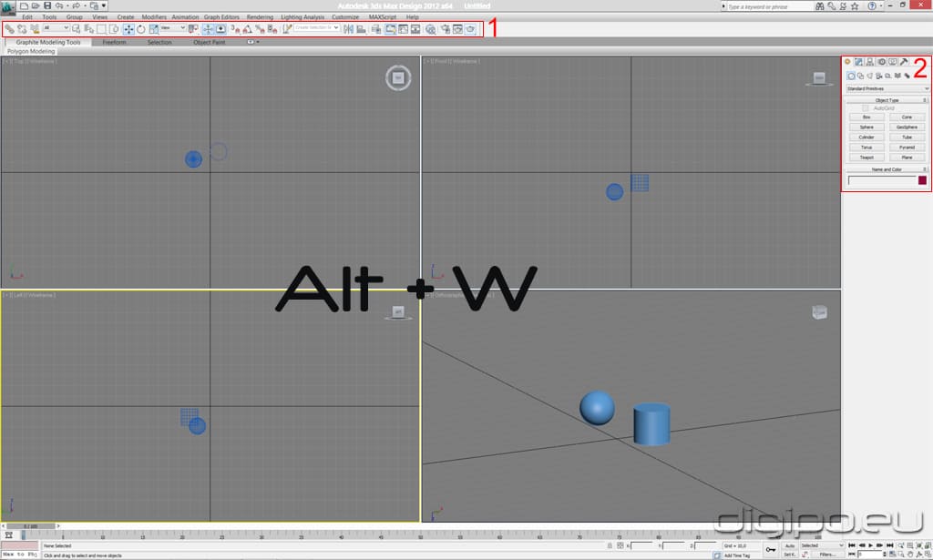Select the Select and Move tool
The height and width of the screenshot is (560, 933).
(x=128, y=28)
